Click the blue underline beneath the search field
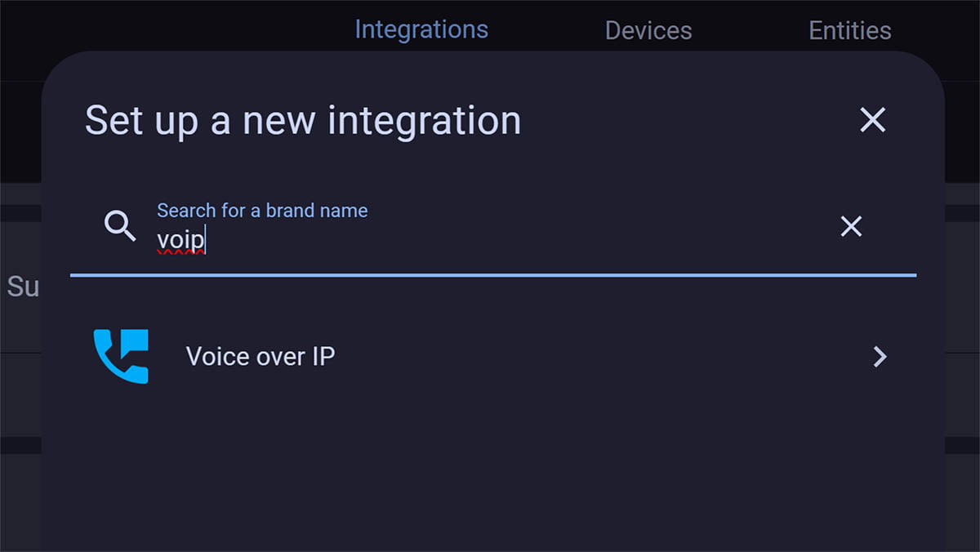The height and width of the screenshot is (552, 980). click(x=493, y=276)
